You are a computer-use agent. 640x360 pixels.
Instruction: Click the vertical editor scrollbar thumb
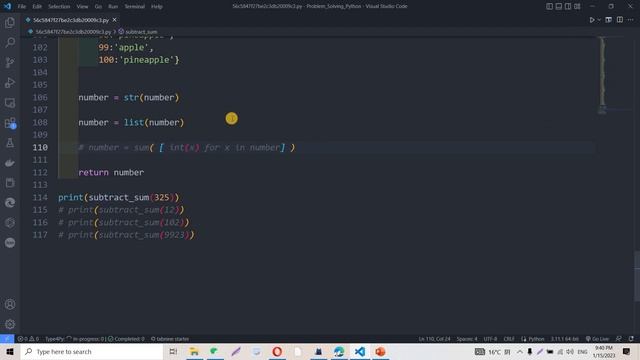[637, 276]
